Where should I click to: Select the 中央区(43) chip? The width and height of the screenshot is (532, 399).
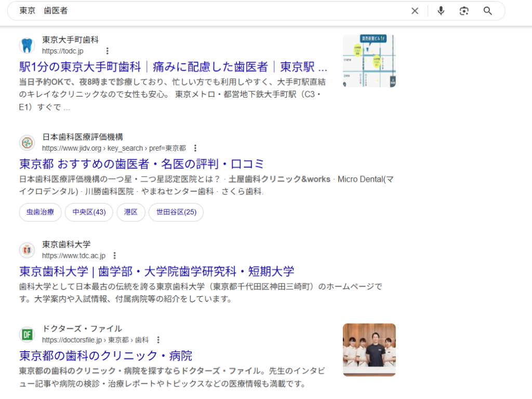(89, 212)
